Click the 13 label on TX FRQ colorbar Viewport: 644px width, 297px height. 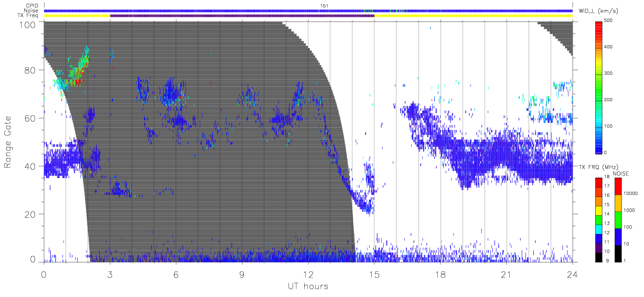pos(607,224)
